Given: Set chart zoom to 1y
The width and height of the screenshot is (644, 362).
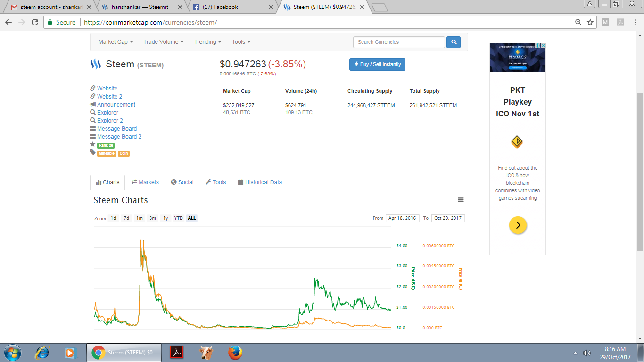Looking at the screenshot, I should tap(165, 218).
